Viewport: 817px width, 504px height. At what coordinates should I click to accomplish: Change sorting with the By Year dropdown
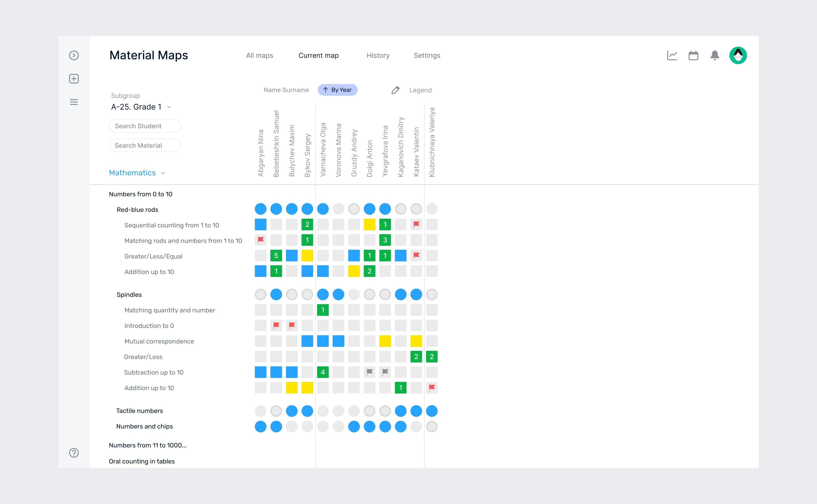tap(338, 90)
